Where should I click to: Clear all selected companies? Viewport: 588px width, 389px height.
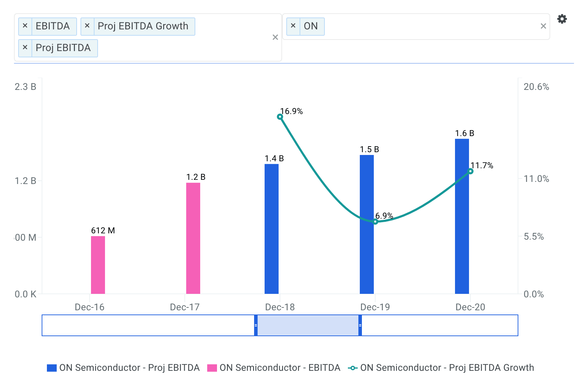543,26
